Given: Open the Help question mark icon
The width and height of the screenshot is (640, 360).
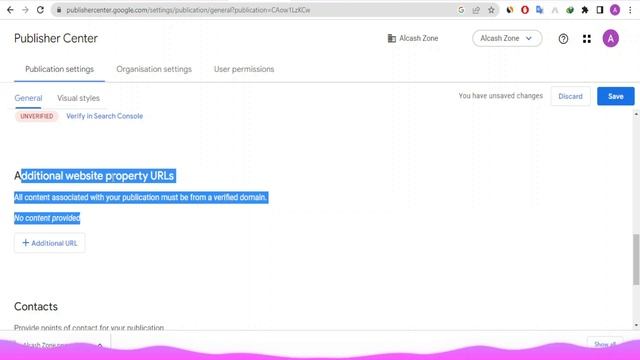Looking at the screenshot, I should click(563, 39).
